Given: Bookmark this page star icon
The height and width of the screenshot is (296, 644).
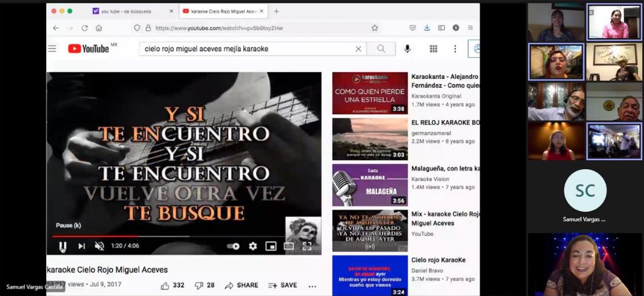Looking at the screenshot, I should tap(375, 28).
